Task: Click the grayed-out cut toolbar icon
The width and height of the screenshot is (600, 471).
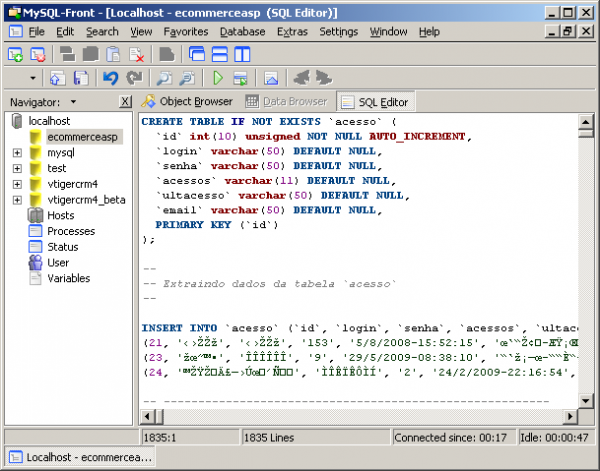Action: [x=68, y=54]
